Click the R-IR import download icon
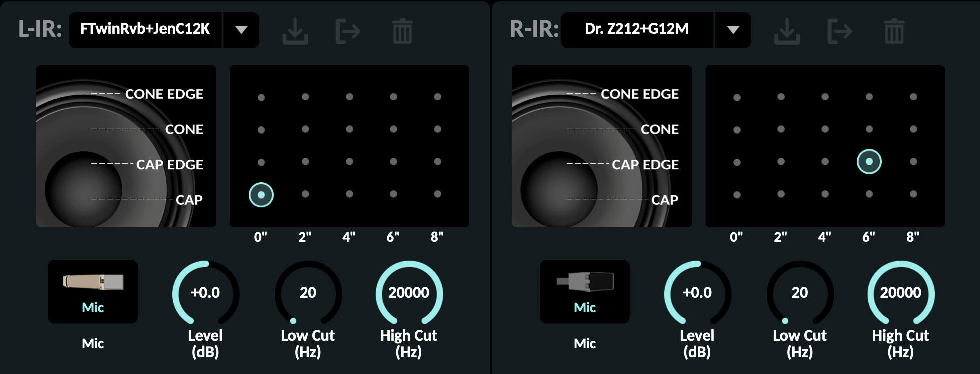Image resolution: width=980 pixels, height=374 pixels. (x=786, y=31)
